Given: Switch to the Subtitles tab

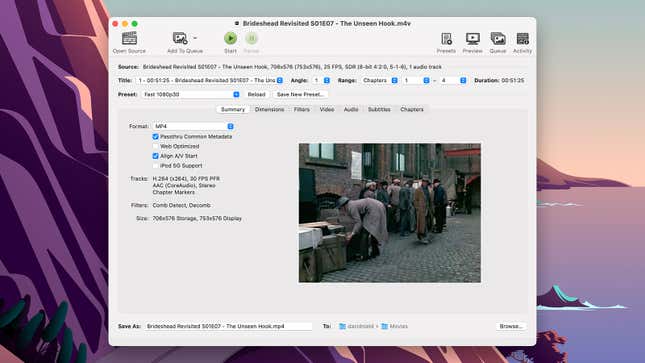Looking at the screenshot, I should (379, 109).
